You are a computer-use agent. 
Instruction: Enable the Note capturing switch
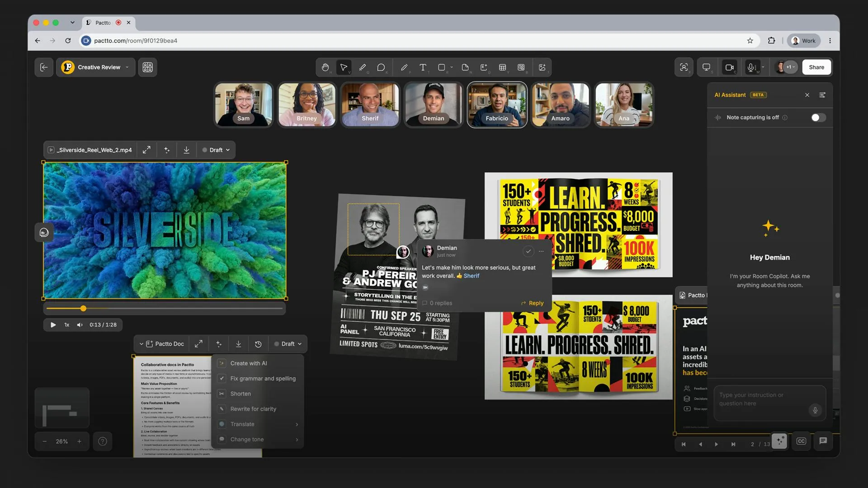818,117
